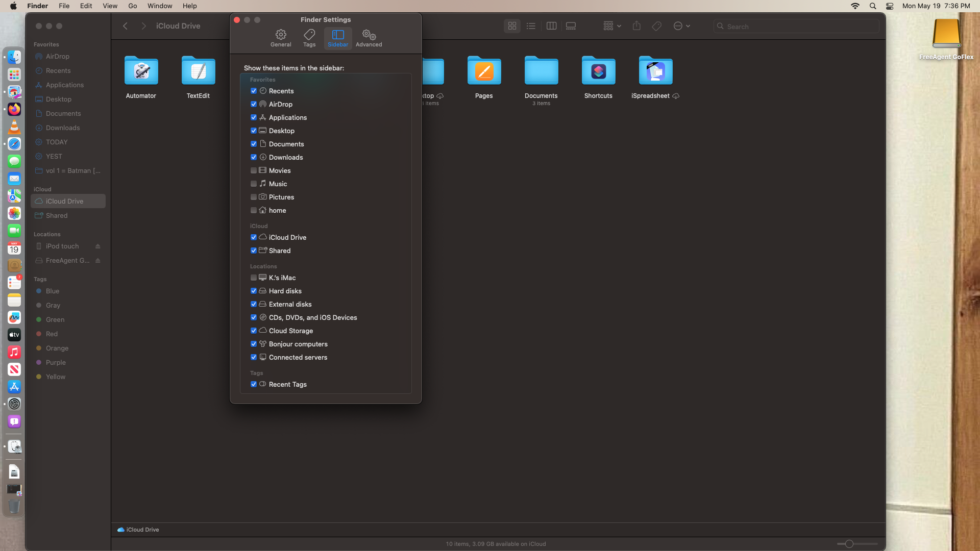Switch to list view in toolbar
Viewport: 980px width, 551px height.
click(531, 26)
